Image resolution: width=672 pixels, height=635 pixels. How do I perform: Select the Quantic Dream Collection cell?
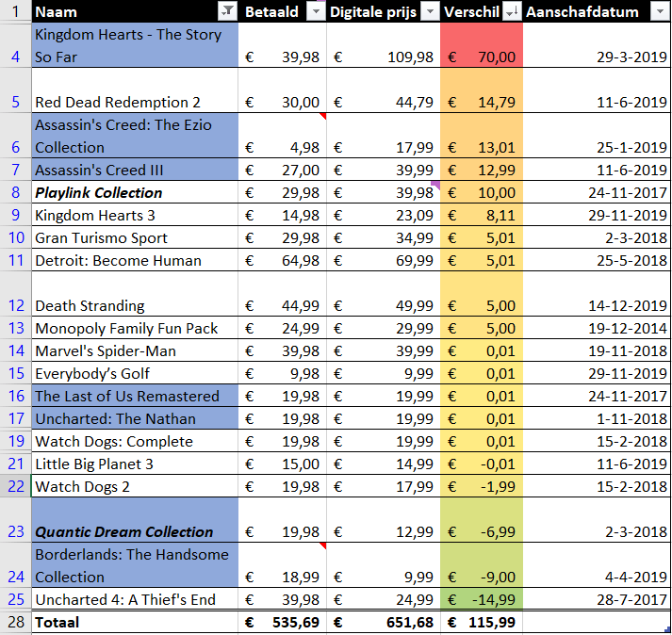135,520
